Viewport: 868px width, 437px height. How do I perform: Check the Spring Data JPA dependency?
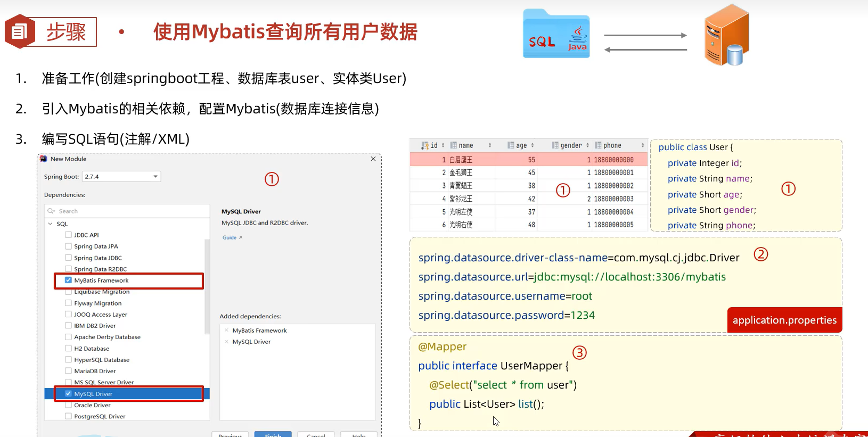click(68, 246)
